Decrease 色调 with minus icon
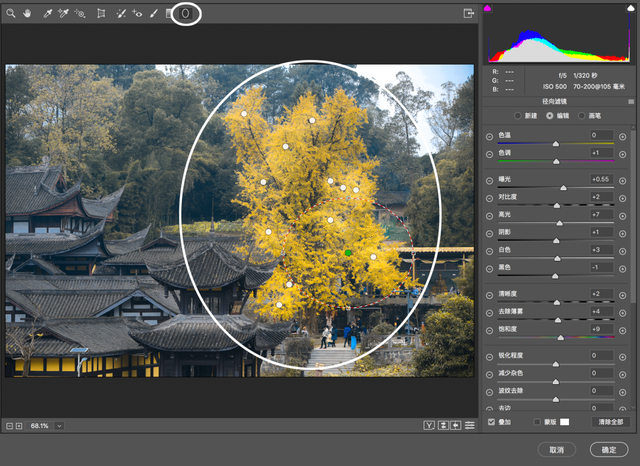Image resolution: width=640 pixels, height=466 pixels. click(x=489, y=154)
